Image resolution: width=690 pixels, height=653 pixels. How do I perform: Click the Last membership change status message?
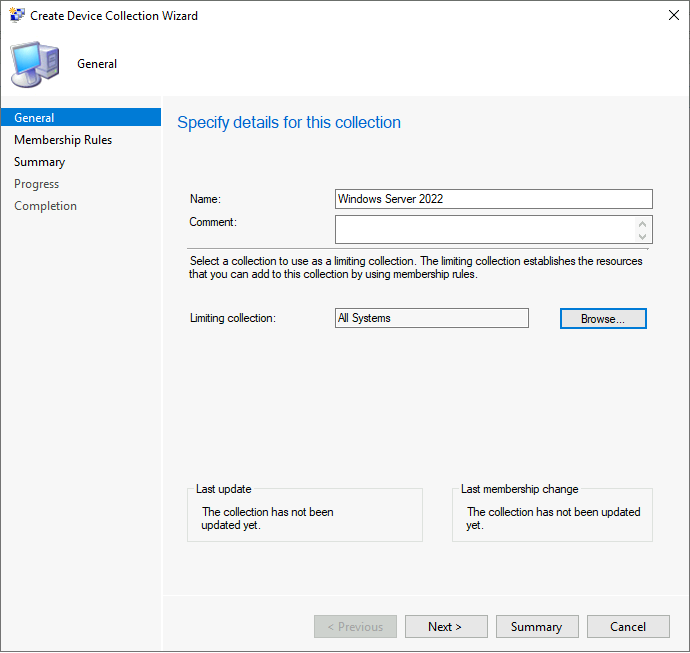tap(553, 518)
